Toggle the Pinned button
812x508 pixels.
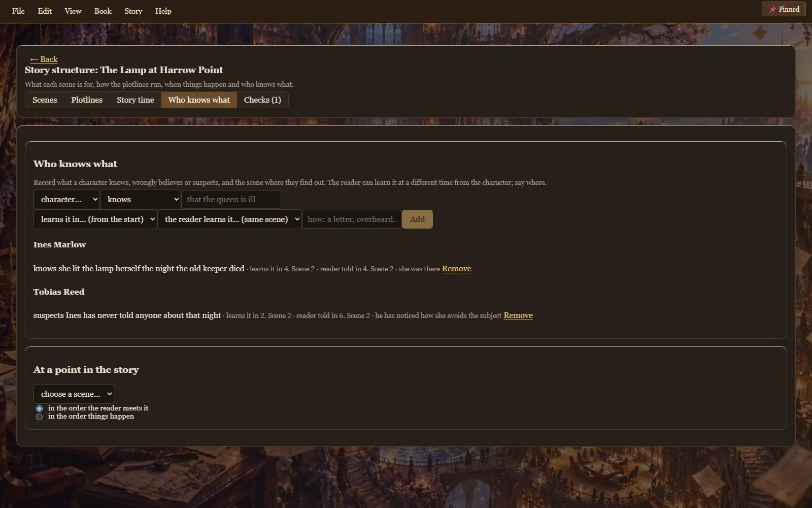pyautogui.click(x=784, y=9)
